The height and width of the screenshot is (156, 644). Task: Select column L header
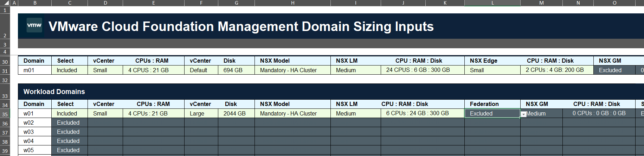point(492,3)
